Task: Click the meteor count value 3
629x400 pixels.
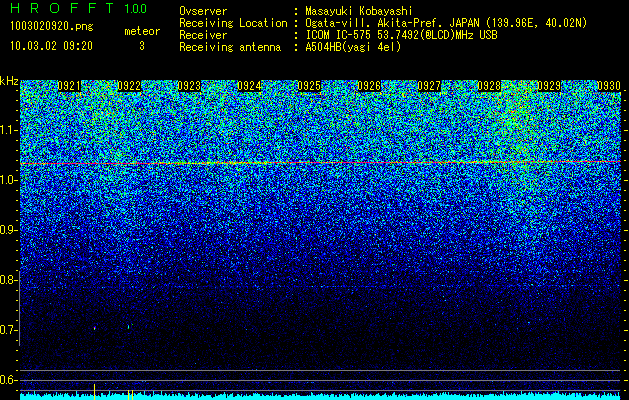Action: pos(142,46)
